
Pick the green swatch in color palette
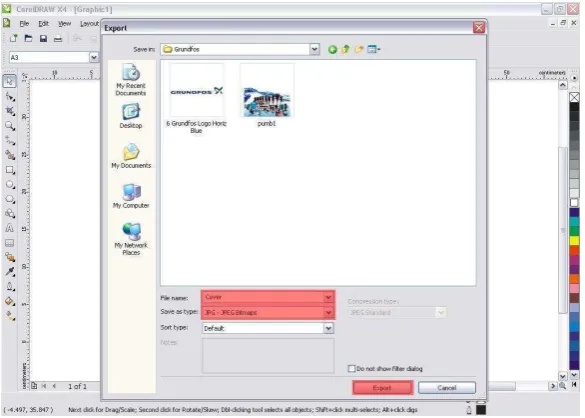coord(574,231)
